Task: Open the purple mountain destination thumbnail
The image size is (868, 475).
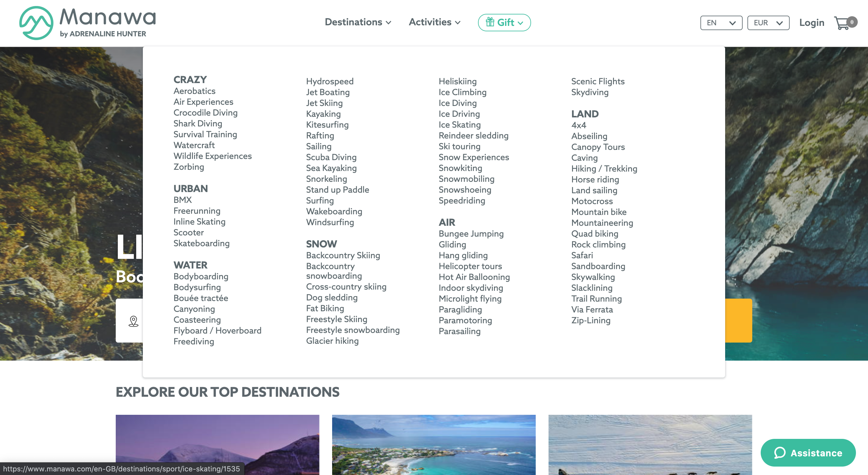Action: pyautogui.click(x=217, y=445)
